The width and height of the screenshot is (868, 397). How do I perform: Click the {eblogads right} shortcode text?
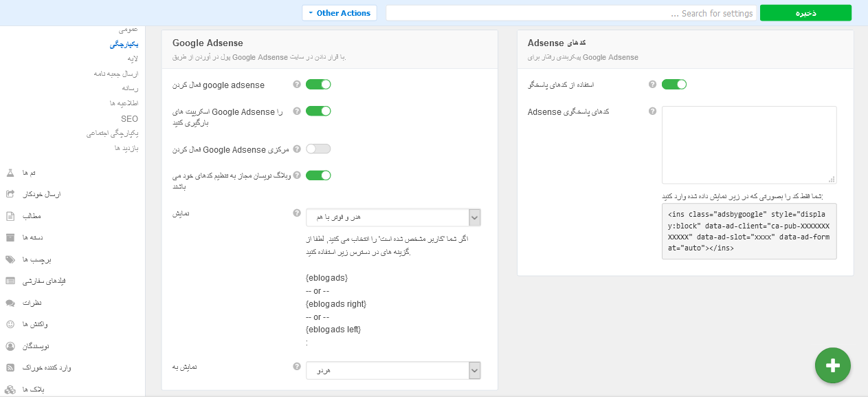(x=336, y=303)
